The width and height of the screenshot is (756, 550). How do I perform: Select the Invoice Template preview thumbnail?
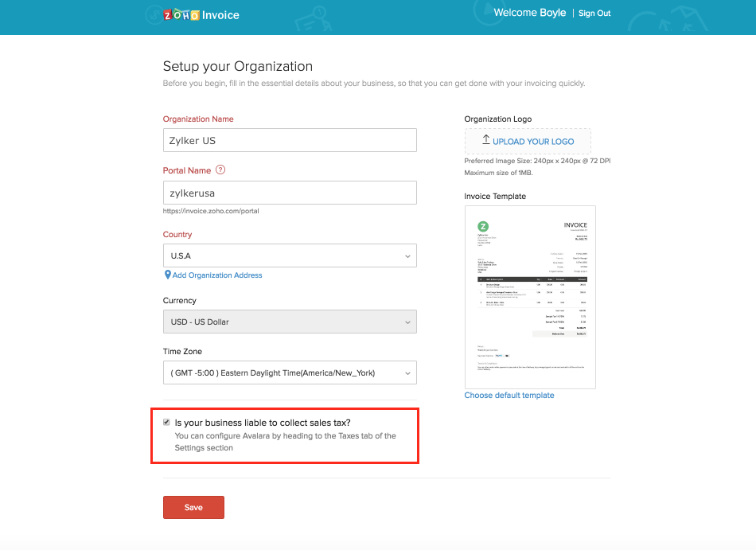pyautogui.click(x=530, y=297)
